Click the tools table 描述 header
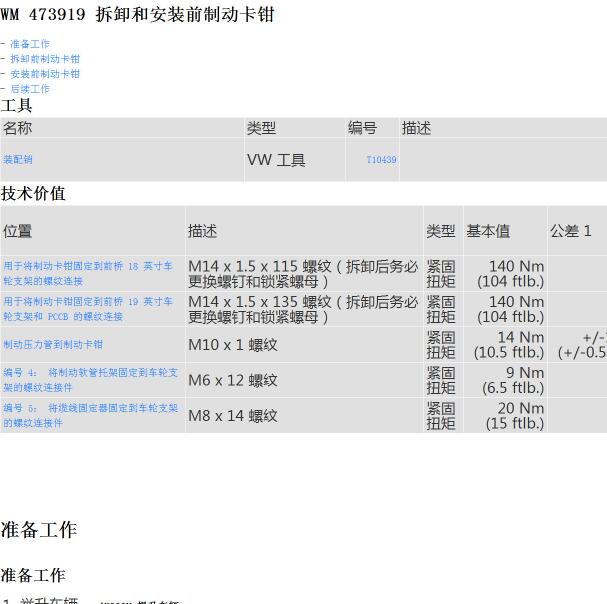607x604 pixels. click(416, 128)
